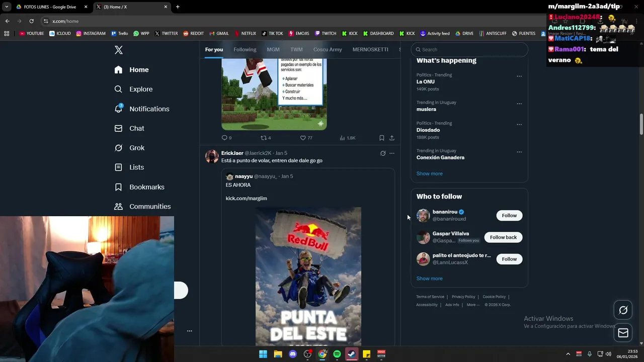This screenshot has width=644, height=362.
Task: Open the Red Bull Punta del Este image
Action: 308,276
